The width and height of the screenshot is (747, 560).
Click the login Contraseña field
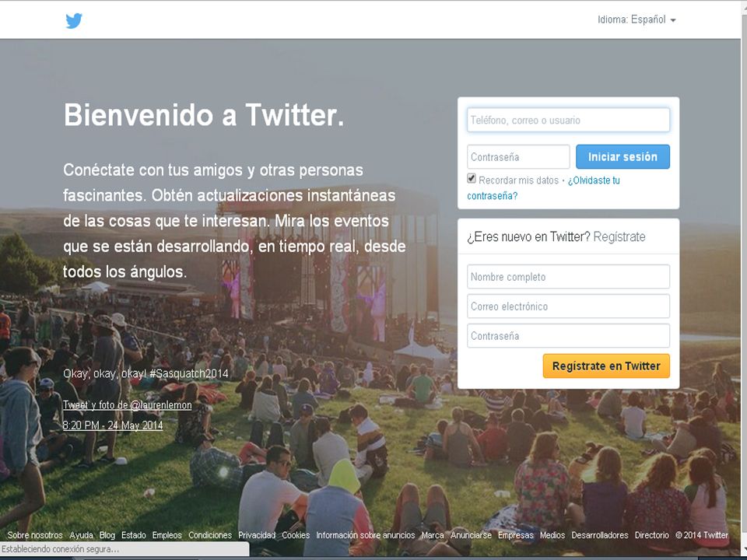[518, 156]
